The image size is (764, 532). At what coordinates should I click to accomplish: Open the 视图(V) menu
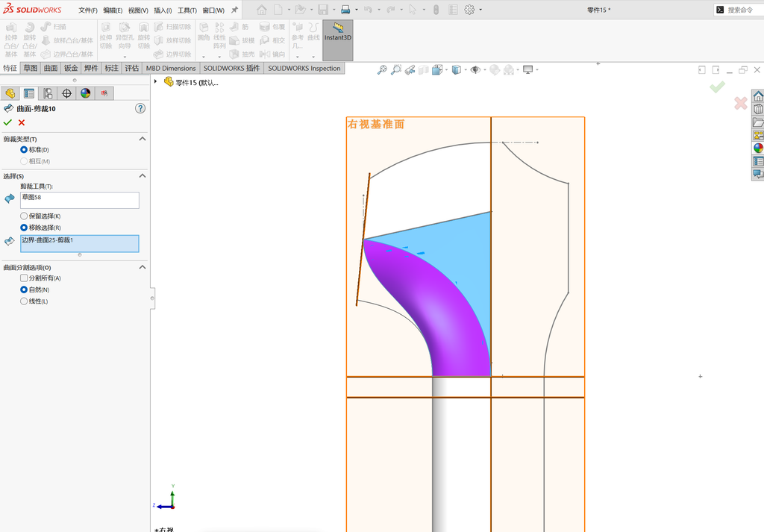138,10
